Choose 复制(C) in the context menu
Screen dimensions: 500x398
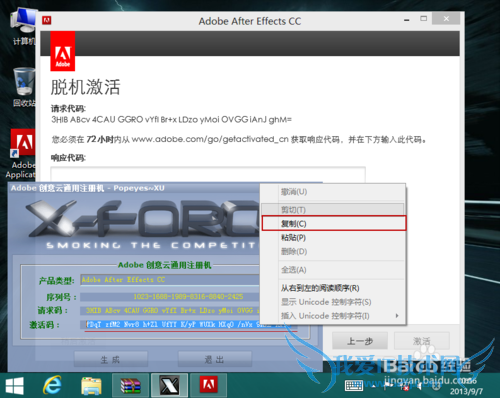click(x=334, y=223)
